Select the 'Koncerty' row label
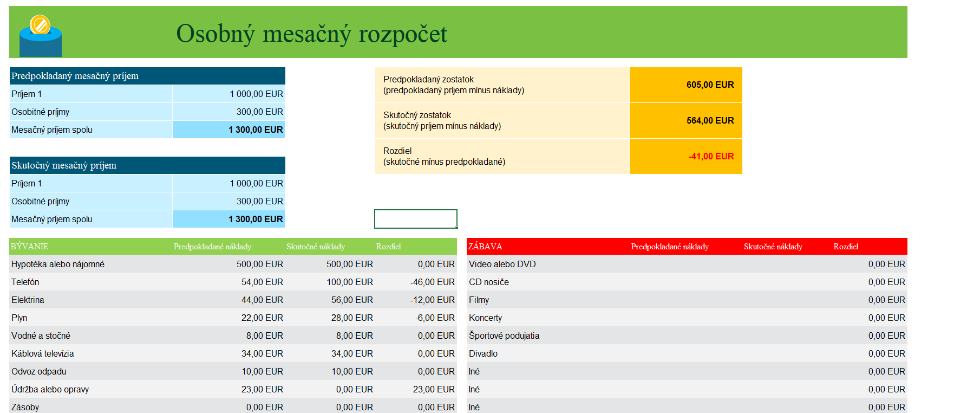The image size is (980, 413). 485,318
